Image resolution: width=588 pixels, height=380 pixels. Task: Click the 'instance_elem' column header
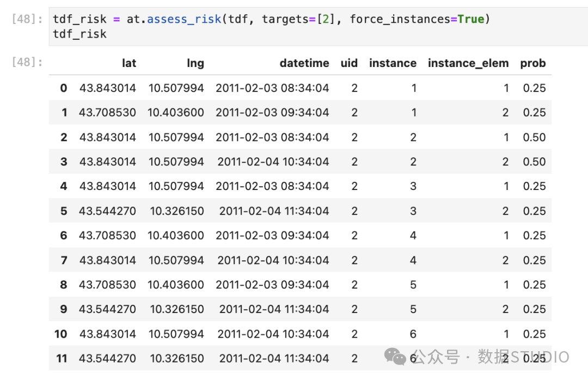[468, 63]
